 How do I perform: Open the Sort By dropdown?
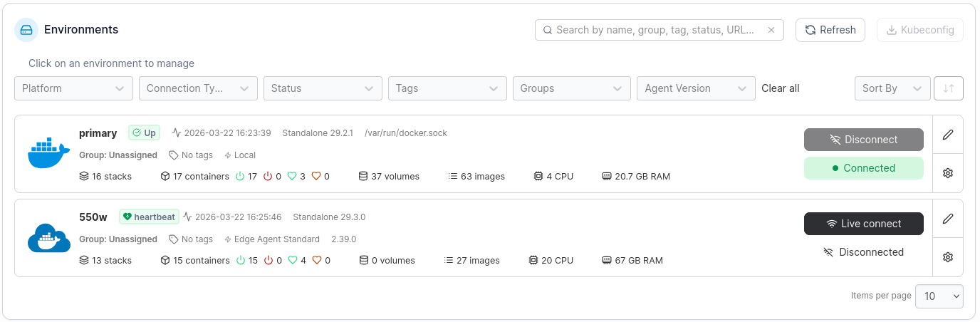click(x=892, y=88)
